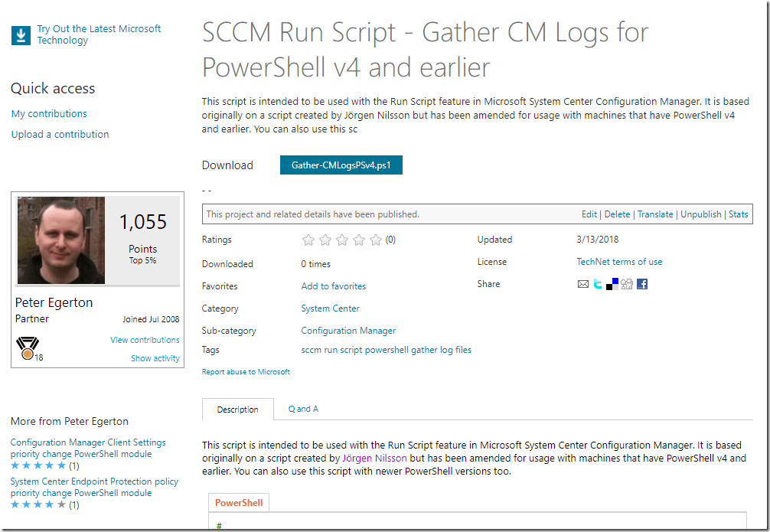This screenshot has width=770, height=532.
Task: Open Upload a contribution in Quick access
Action: [x=60, y=135]
